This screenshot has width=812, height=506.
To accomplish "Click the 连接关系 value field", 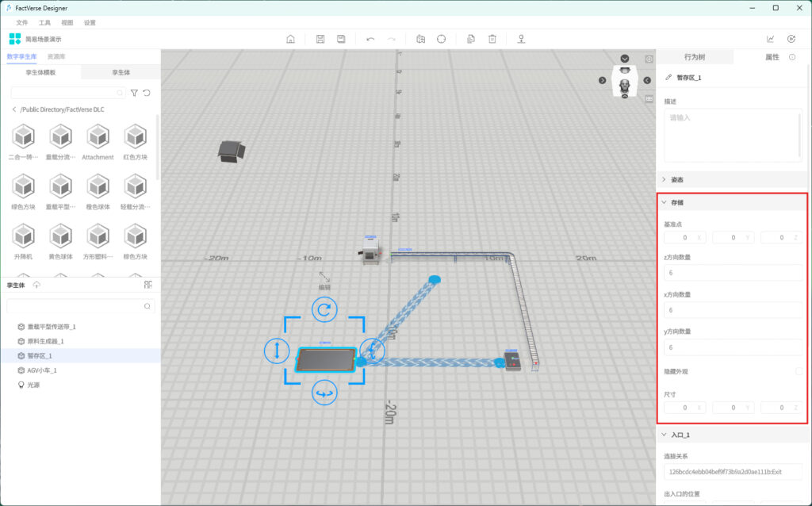I will click(733, 472).
